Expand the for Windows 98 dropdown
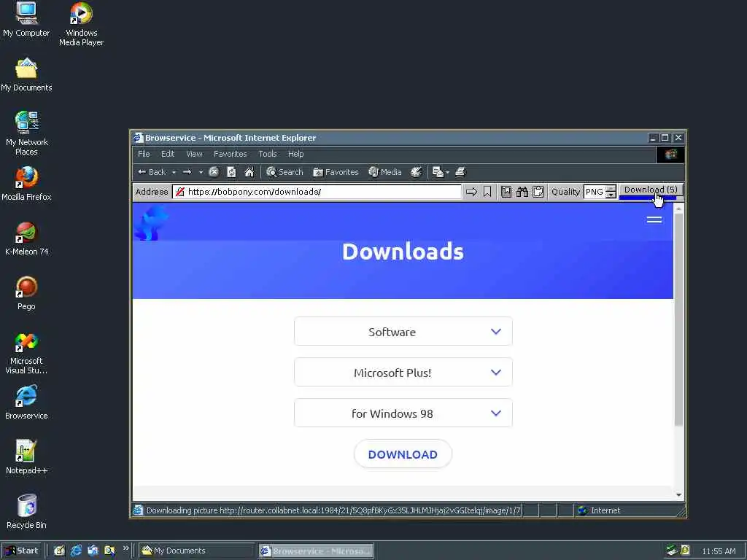The image size is (747, 560). coord(403,413)
